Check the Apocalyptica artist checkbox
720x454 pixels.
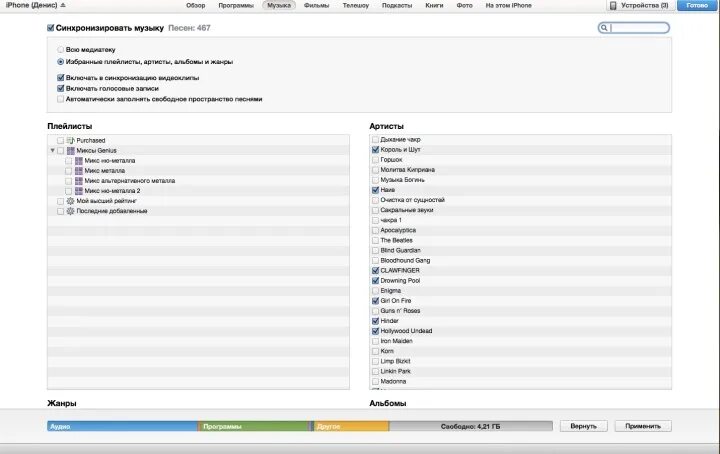[x=375, y=230]
